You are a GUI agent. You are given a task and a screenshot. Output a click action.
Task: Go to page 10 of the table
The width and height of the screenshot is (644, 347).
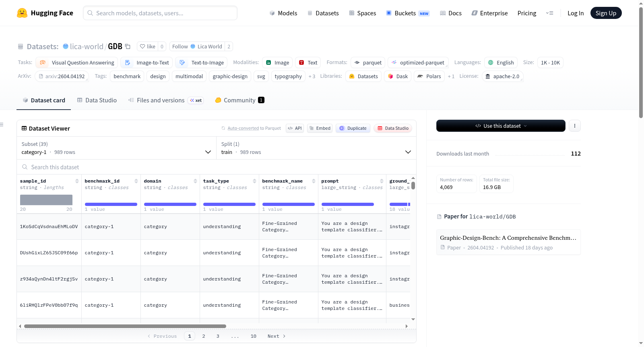[253, 336]
